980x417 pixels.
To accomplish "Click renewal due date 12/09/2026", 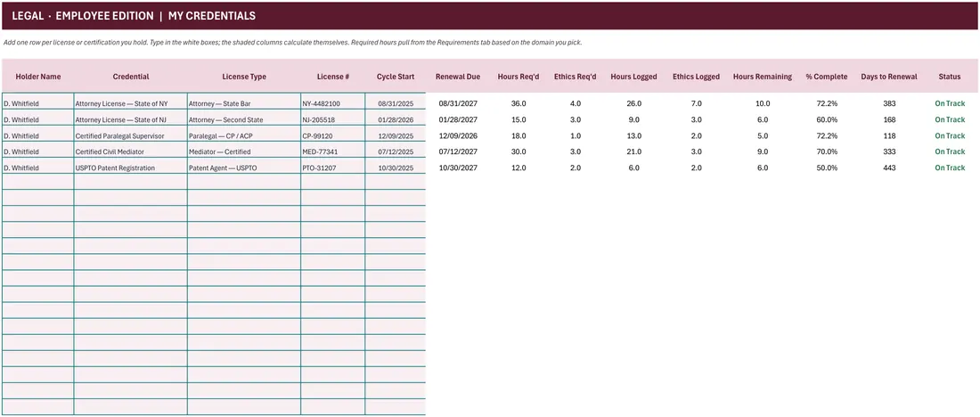I will pyautogui.click(x=458, y=135).
